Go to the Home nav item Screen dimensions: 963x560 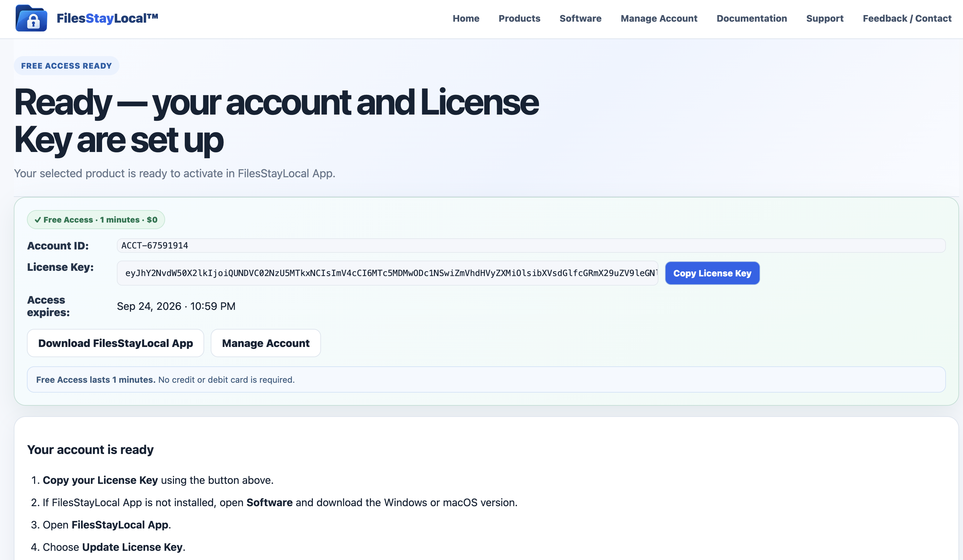tap(466, 18)
